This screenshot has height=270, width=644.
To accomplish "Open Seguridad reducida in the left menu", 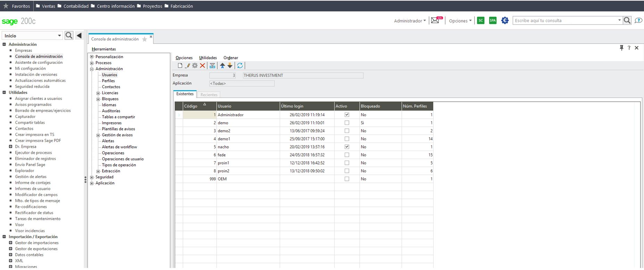I will (x=32, y=86).
